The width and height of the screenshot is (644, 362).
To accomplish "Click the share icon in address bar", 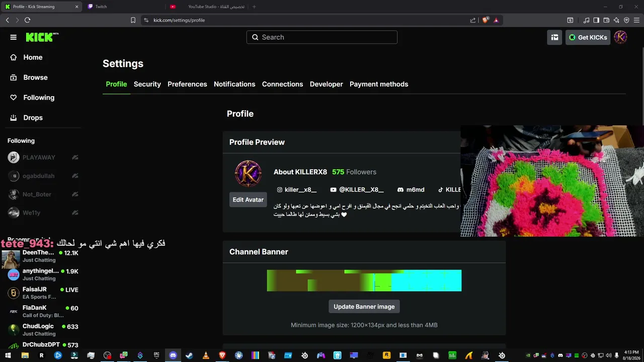I will click(x=473, y=20).
